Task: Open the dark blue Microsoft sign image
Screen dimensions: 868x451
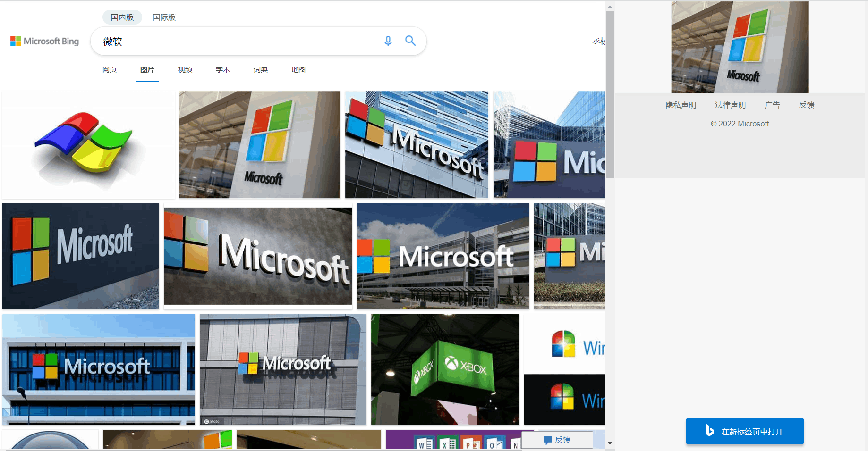Action: pos(81,256)
